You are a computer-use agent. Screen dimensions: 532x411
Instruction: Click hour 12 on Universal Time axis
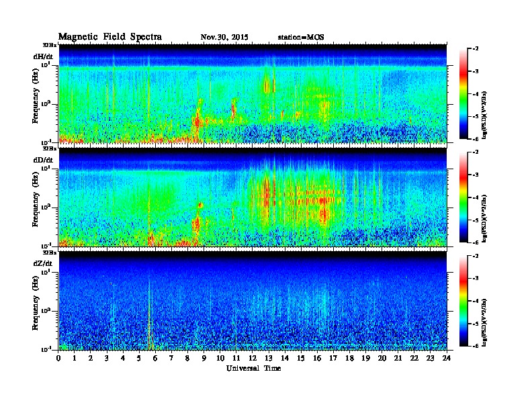(x=253, y=358)
